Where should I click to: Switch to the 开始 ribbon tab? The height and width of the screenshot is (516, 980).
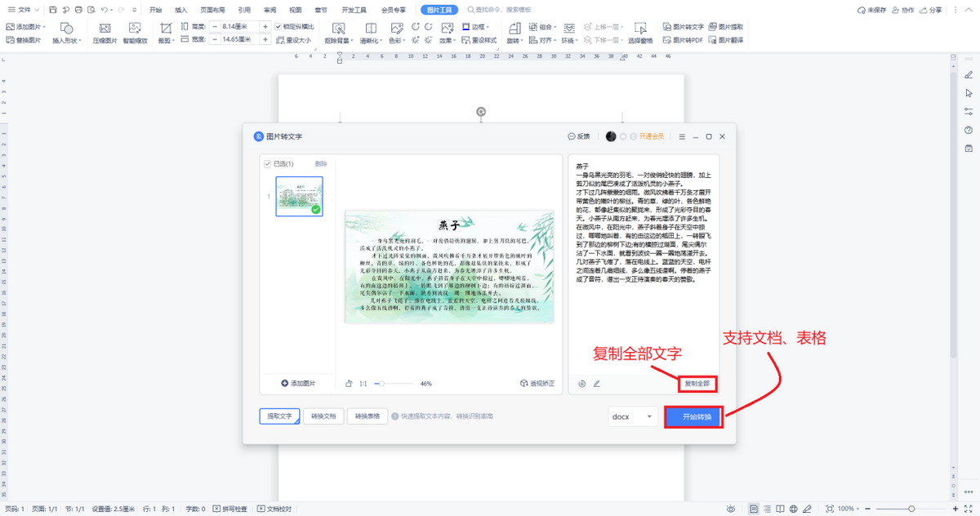pyautogui.click(x=155, y=10)
